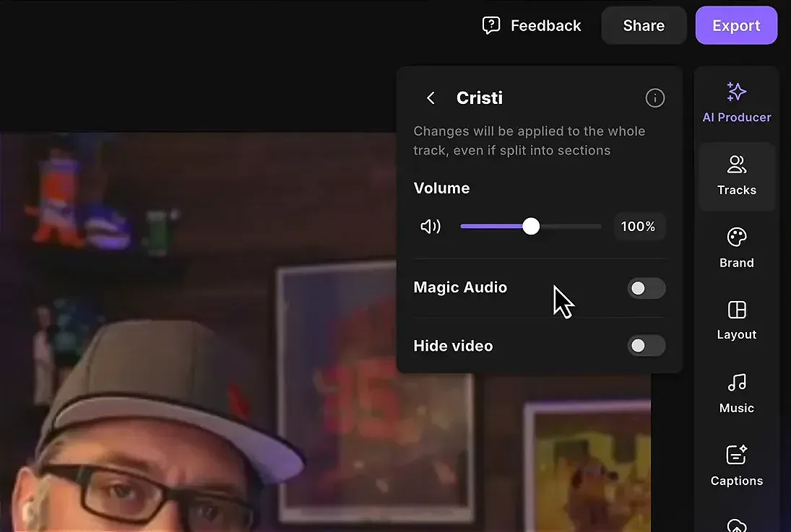Click the Export button

736,25
